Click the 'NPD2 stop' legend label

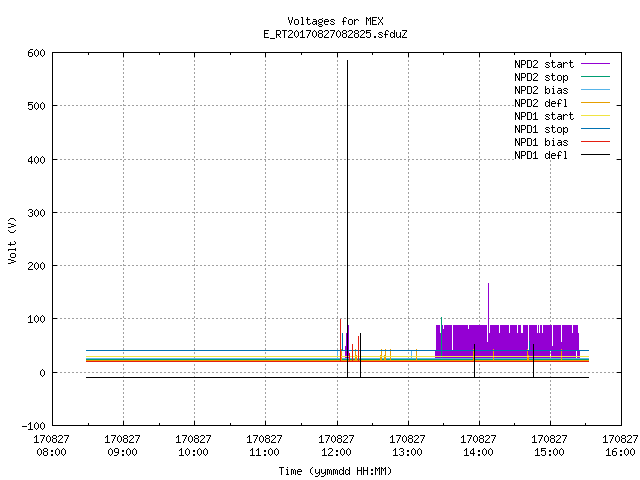[x=541, y=77]
